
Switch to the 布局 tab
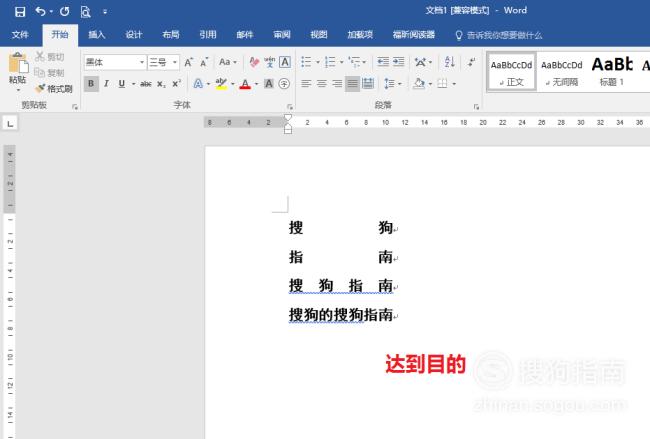(171, 34)
